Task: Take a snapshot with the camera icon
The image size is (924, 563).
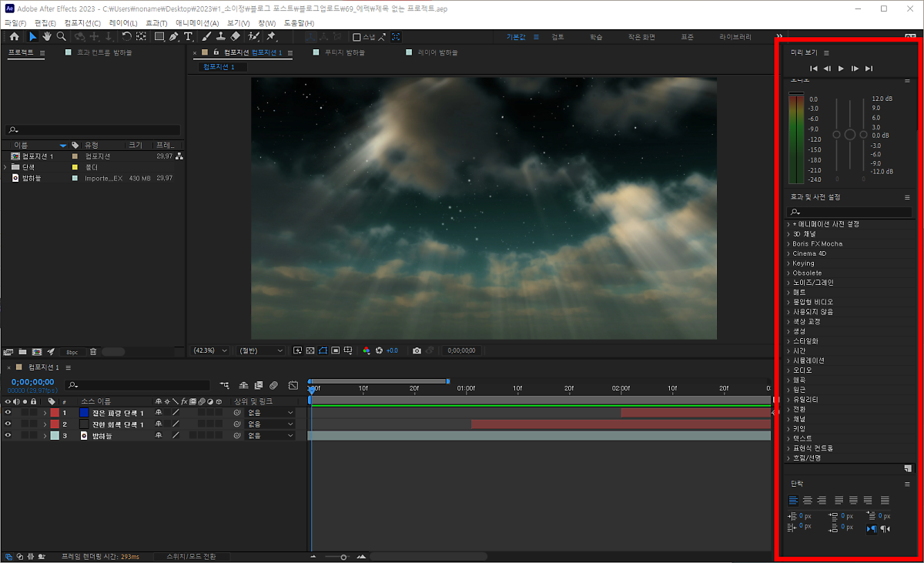Action: pos(417,350)
